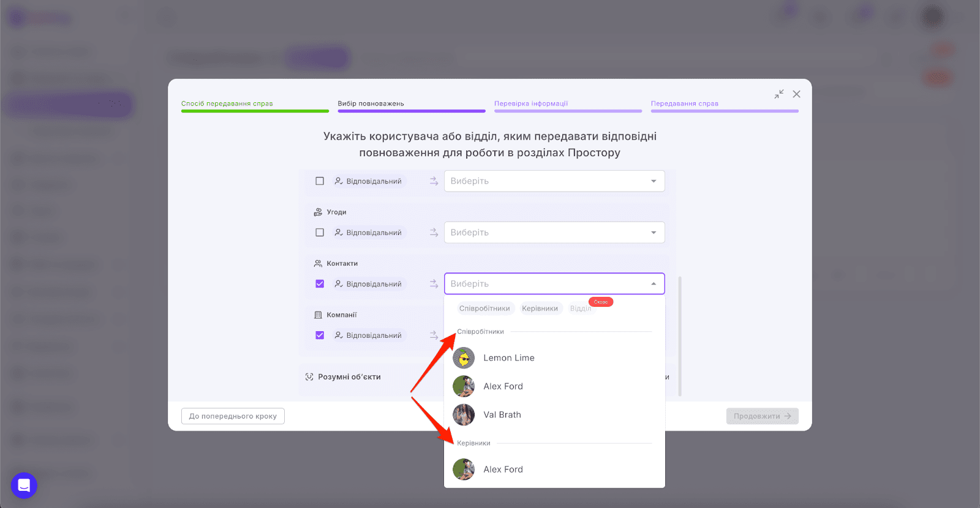Click the Продовжити button
The width and height of the screenshot is (980, 508).
coord(763,416)
